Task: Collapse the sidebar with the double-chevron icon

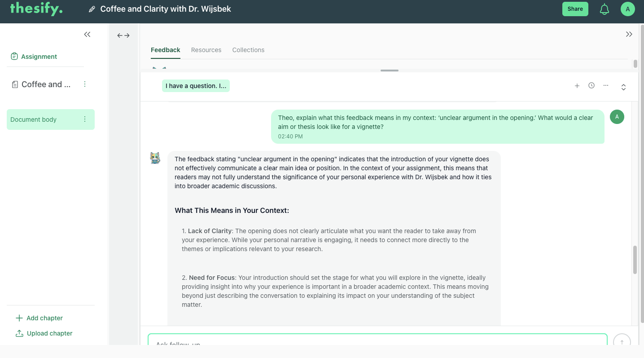Action: click(x=87, y=34)
